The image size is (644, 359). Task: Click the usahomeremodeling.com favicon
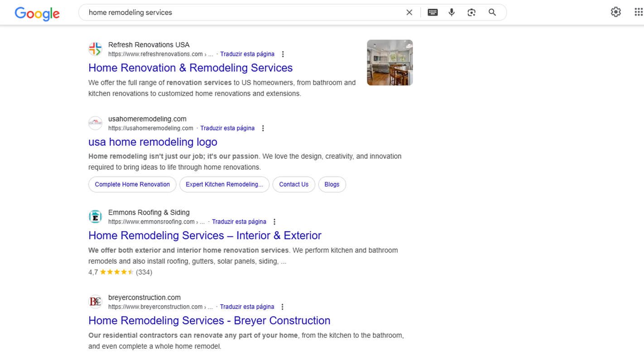click(95, 123)
